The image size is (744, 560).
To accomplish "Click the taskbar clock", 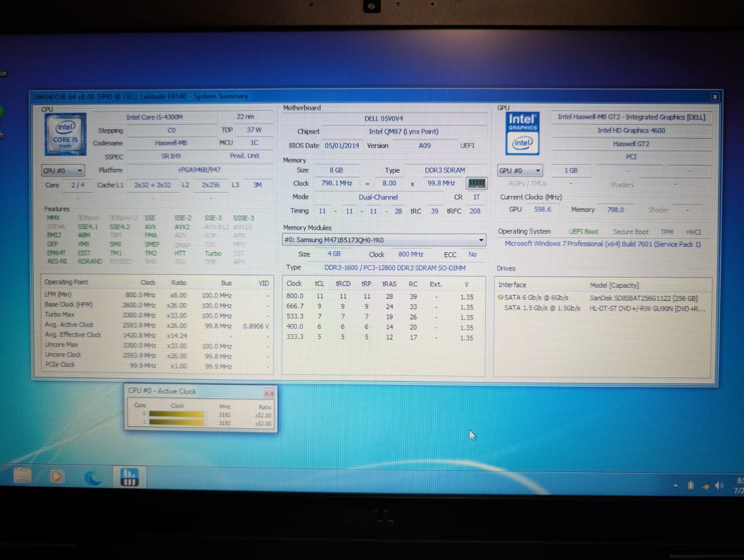I will (739, 486).
